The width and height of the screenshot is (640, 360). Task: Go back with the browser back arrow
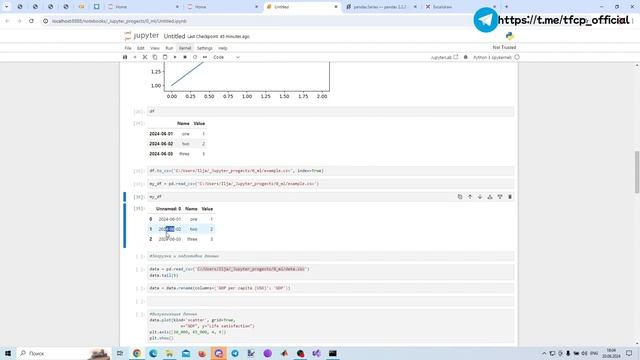(7, 21)
